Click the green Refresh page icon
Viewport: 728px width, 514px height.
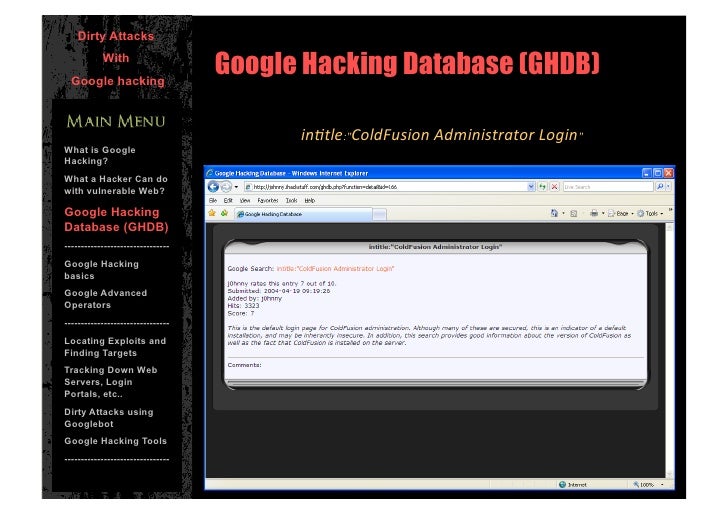[x=542, y=187]
